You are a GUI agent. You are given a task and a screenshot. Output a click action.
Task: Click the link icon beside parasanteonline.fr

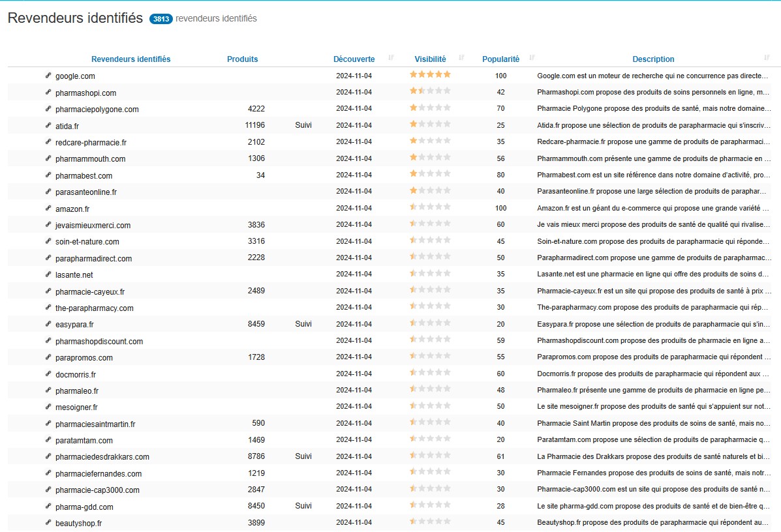point(48,191)
